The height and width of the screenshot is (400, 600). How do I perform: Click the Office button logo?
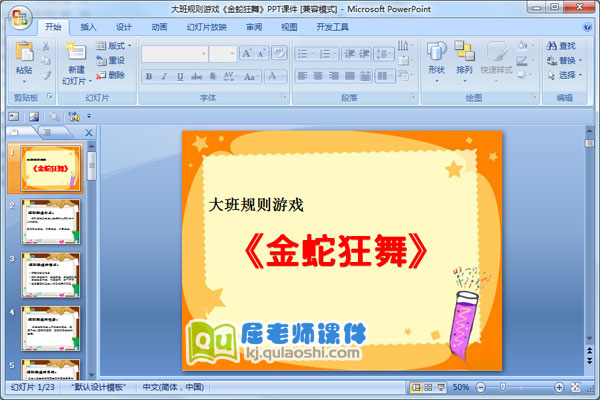tap(18, 17)
